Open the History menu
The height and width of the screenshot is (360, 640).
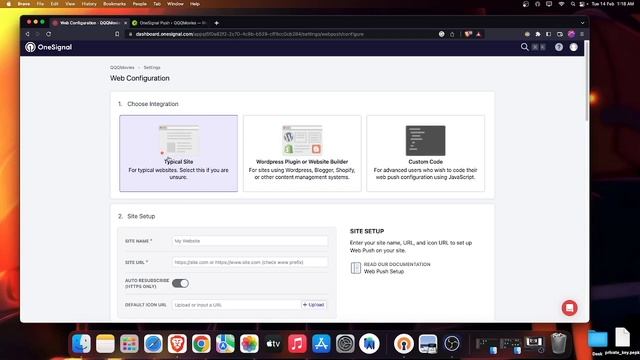(x=89, y=4)
